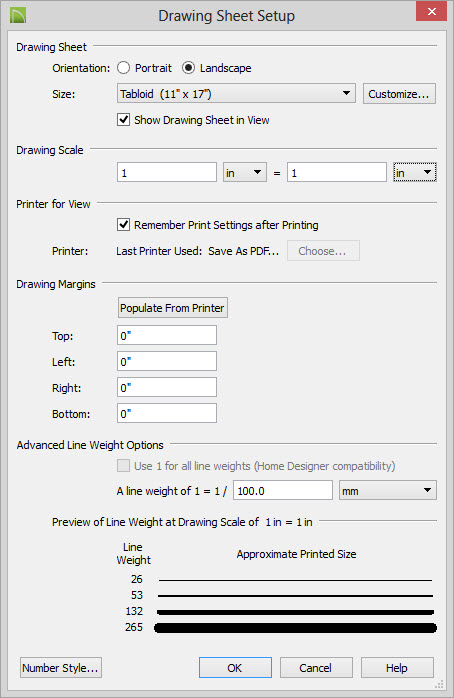Open the first drawing scale unit dropdown
The height and width of the screenshot is (698, 454).
tap(244, 172)
